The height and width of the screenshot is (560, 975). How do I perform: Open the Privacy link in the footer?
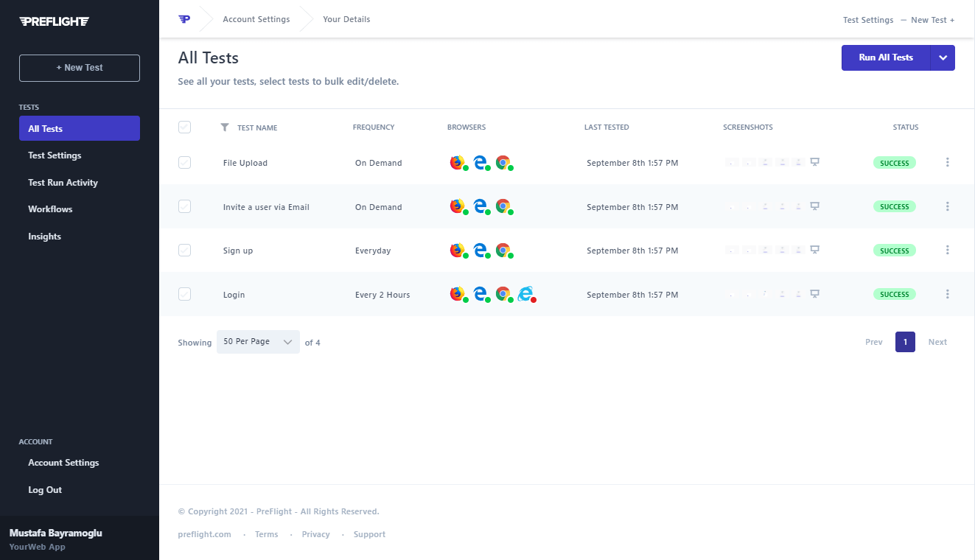[x=315, y=533]
